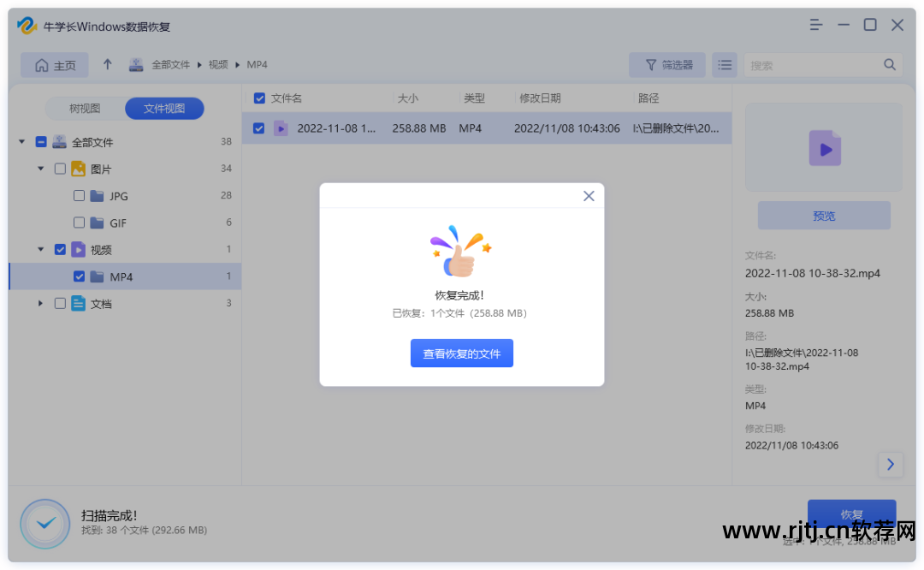Click the next arrow in details panel

(890, 465)
